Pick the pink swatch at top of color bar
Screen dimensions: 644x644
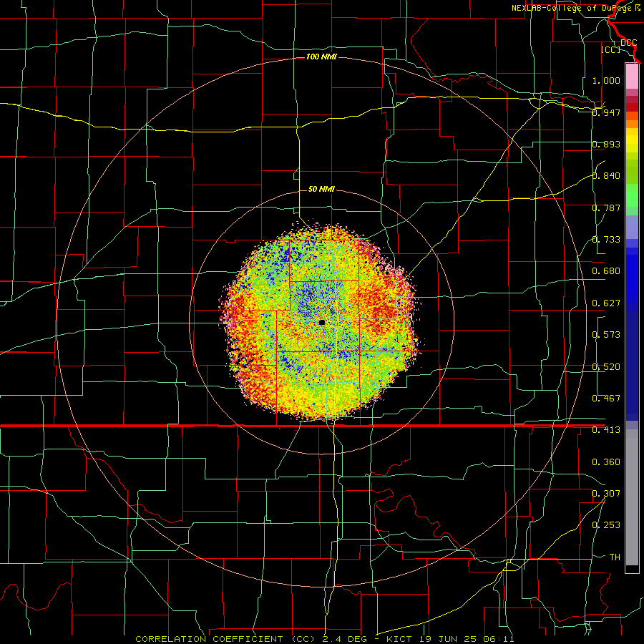coord(632,76)
